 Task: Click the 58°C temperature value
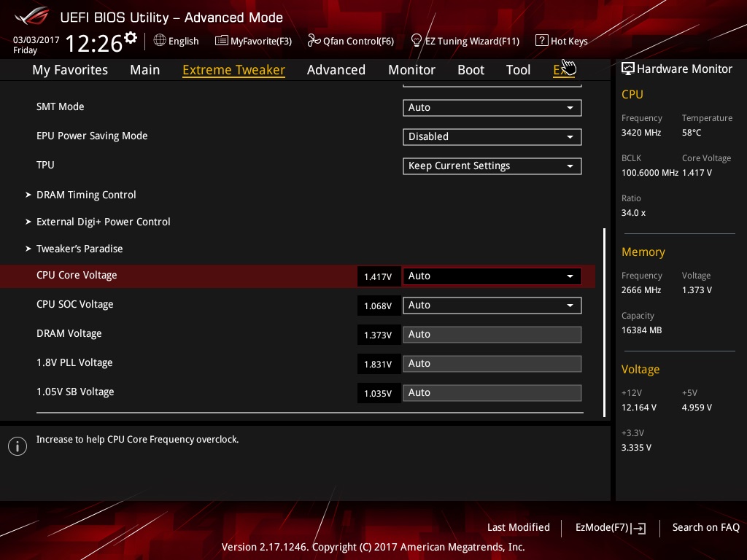(x=692, y=133)
